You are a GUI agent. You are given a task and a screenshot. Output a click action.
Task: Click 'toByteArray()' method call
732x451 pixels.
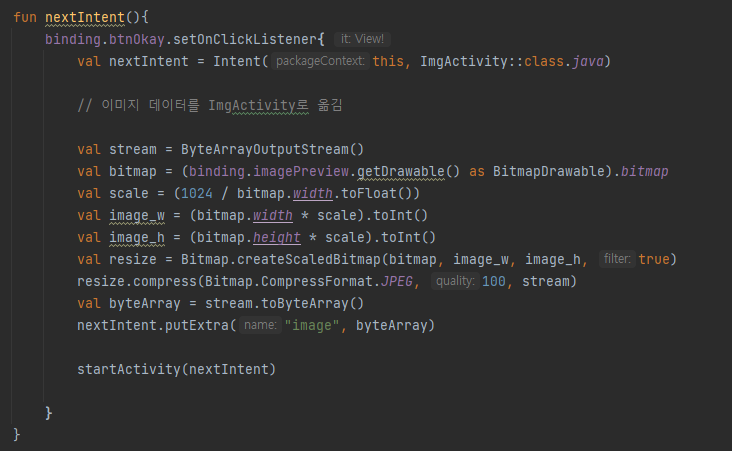coord(312,303)
